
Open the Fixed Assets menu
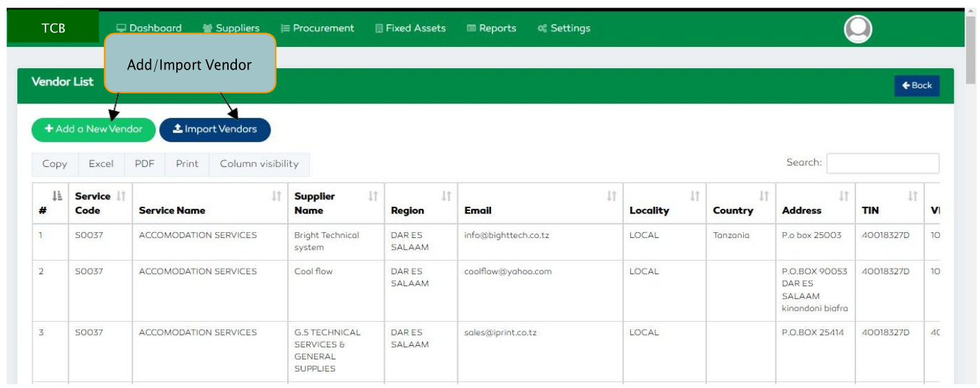pos(410,28)
